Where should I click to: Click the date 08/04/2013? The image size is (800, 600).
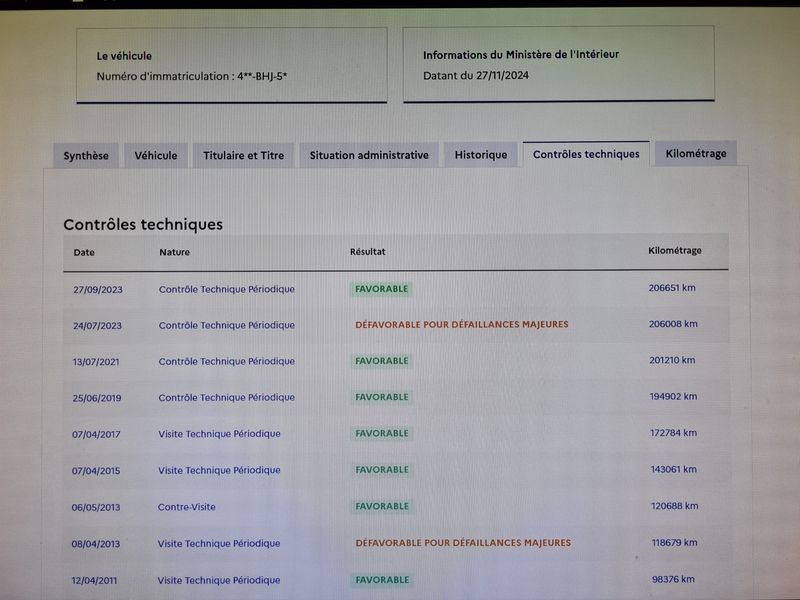click(96, 544)
